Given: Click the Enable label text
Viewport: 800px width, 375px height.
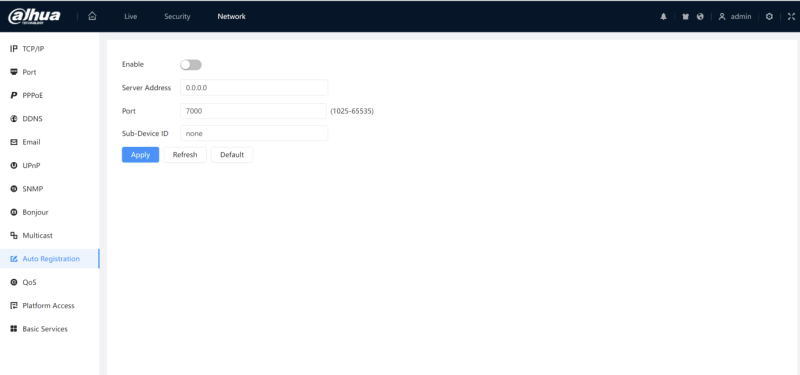Looking at the screenshot, I should 133,64.
